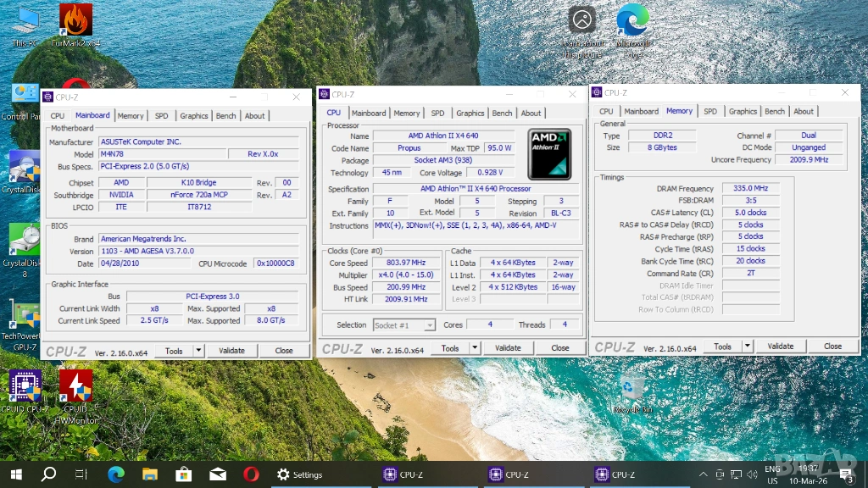
Task: Expand the Tools dropdown arrow in Mainboard window
Action: point(198,350)
